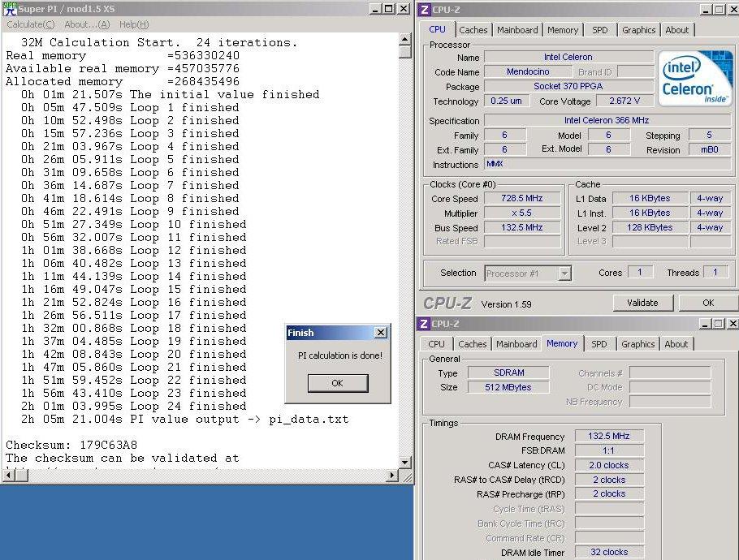Open the About...(A) menu in Super PI
The width and height of the screenshot is (739, 560).
tap(87, 24)
